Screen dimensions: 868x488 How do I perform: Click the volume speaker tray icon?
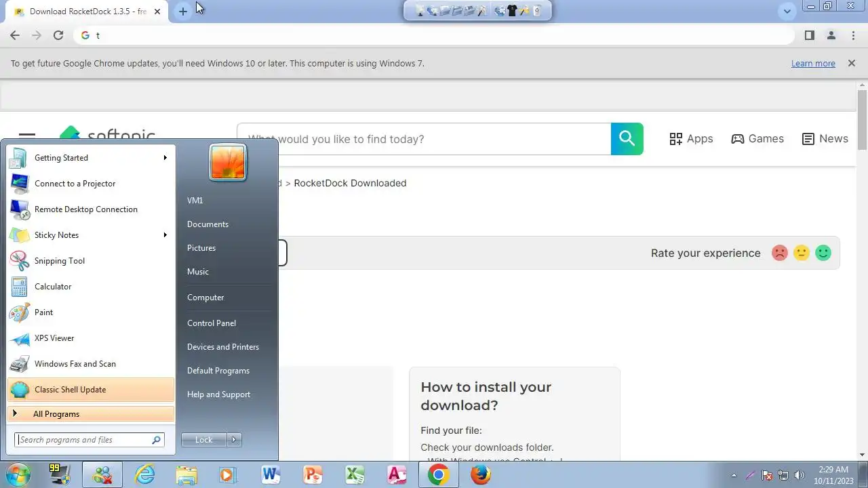(799, 475)
